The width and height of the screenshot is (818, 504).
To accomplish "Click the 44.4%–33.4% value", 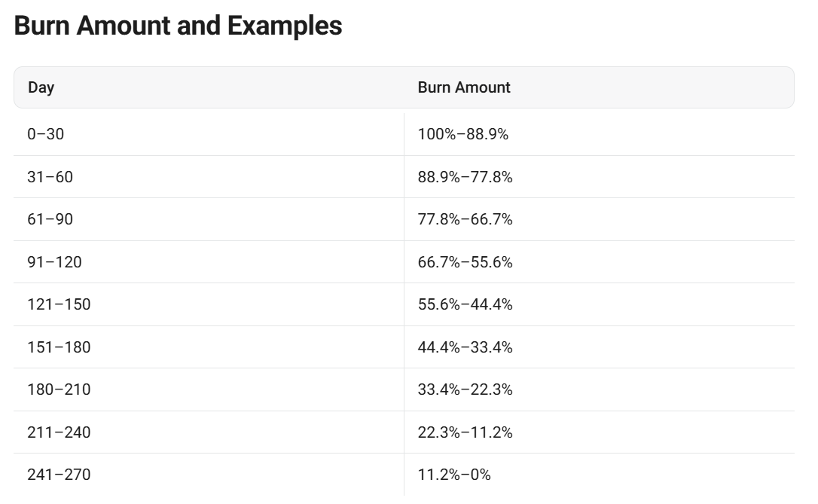I will point(465,347).
